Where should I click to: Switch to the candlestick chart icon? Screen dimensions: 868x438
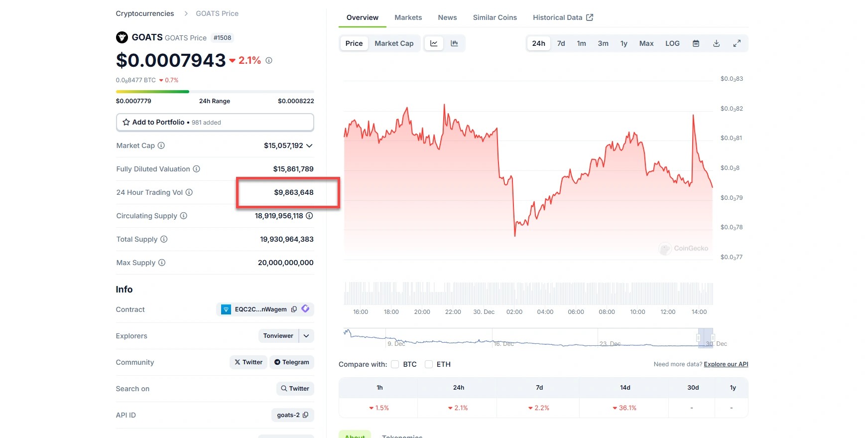(x=454, y=43)
